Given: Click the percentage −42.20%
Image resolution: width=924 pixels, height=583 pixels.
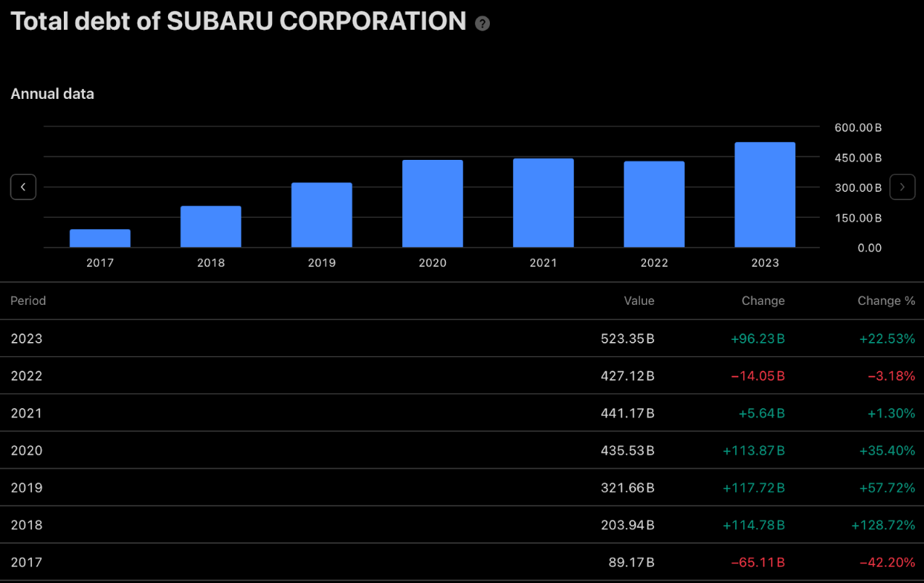Looking at the screenshot, I should click(x=888, y=562).
